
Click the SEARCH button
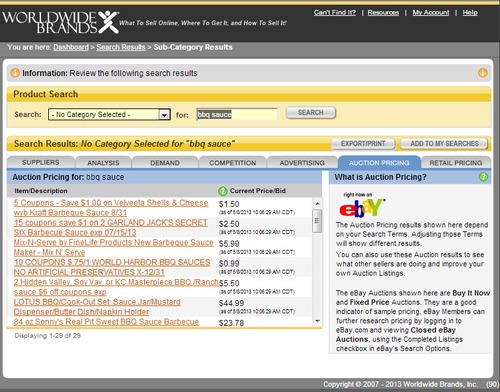click(311, 113)
